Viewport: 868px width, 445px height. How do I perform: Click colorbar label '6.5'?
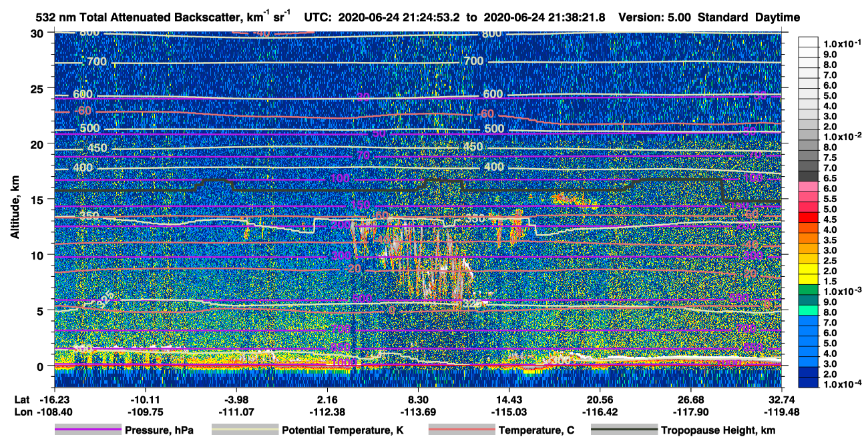(829, 178)
